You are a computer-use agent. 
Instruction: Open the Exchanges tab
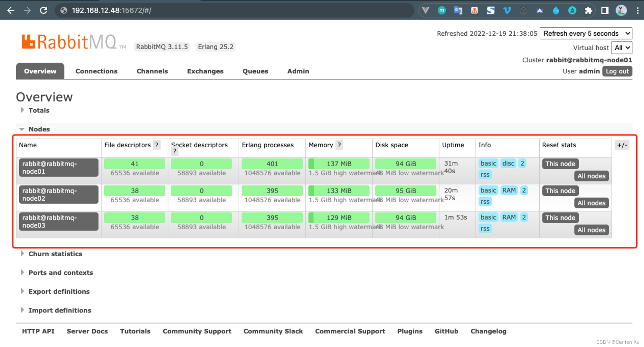point(205,71)
